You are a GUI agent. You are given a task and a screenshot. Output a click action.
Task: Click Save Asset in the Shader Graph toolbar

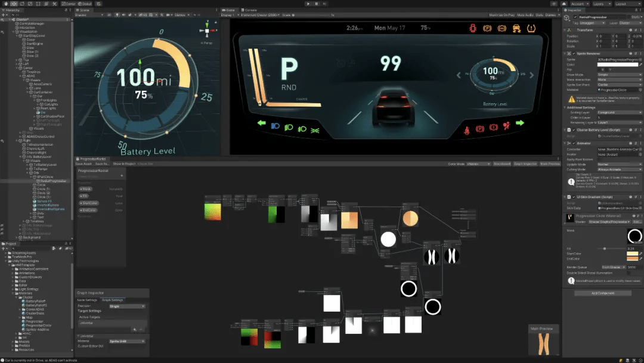[x=83, y=164]
